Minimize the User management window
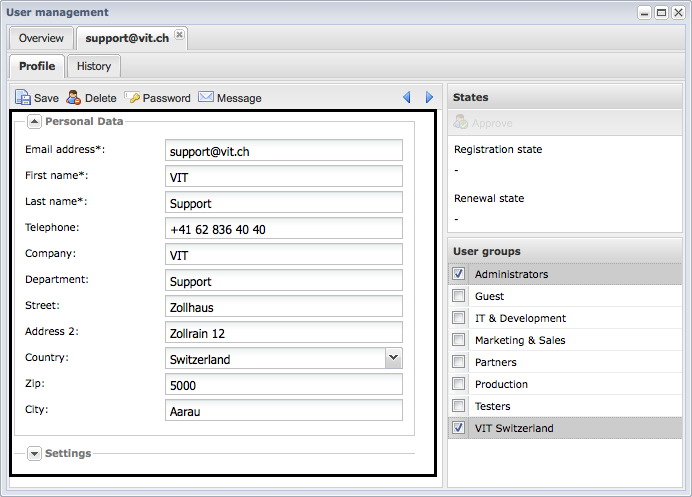692x497 pixels. click(644, 13)
